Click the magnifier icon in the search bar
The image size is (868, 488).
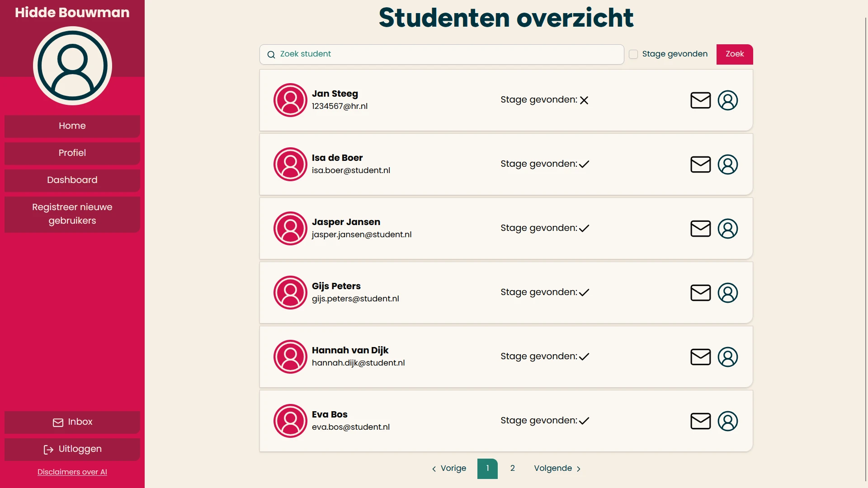271,54
